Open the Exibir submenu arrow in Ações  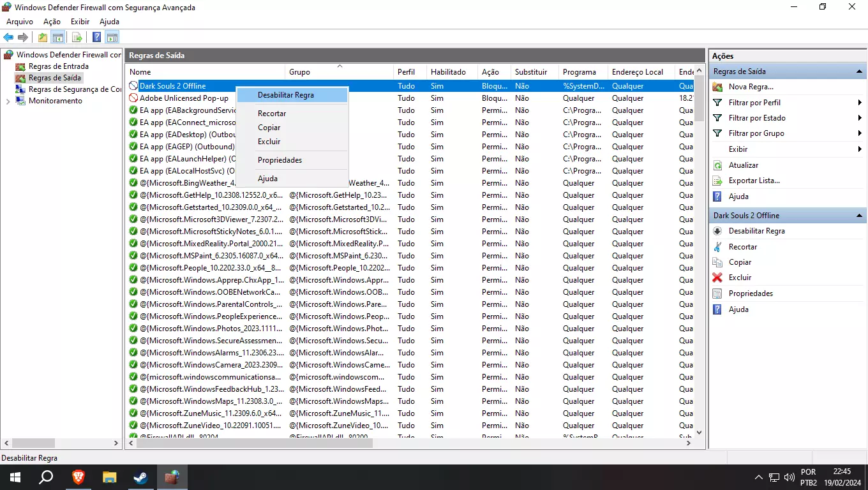point(860,149)
